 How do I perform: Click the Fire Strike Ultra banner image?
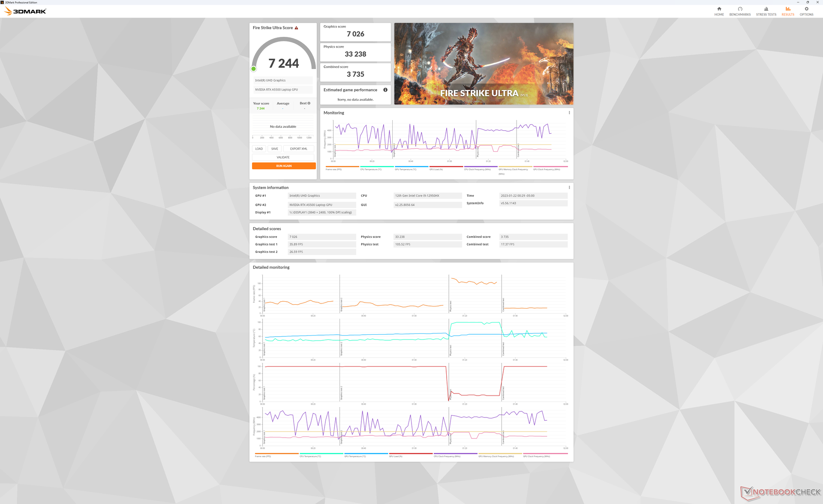(x=484, y=63)
